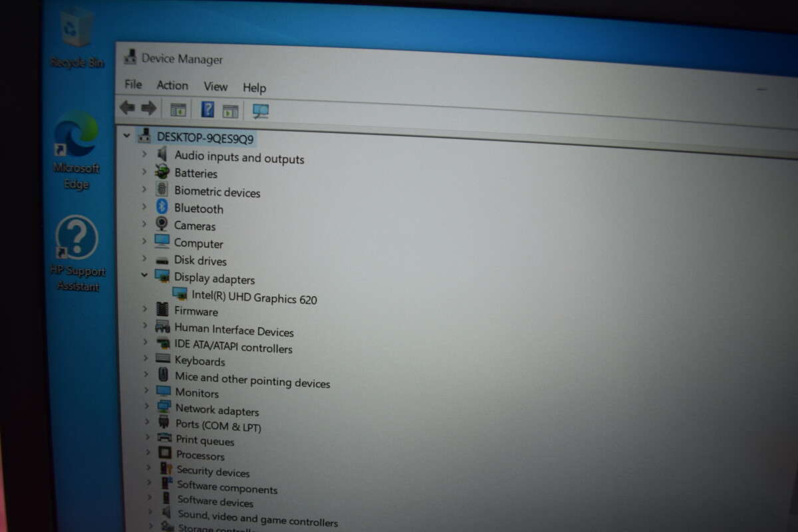Image resolution: width=798 pixels, height=532 pixels.
Task: Click the Firmware category icon
Action: point(162,309)
